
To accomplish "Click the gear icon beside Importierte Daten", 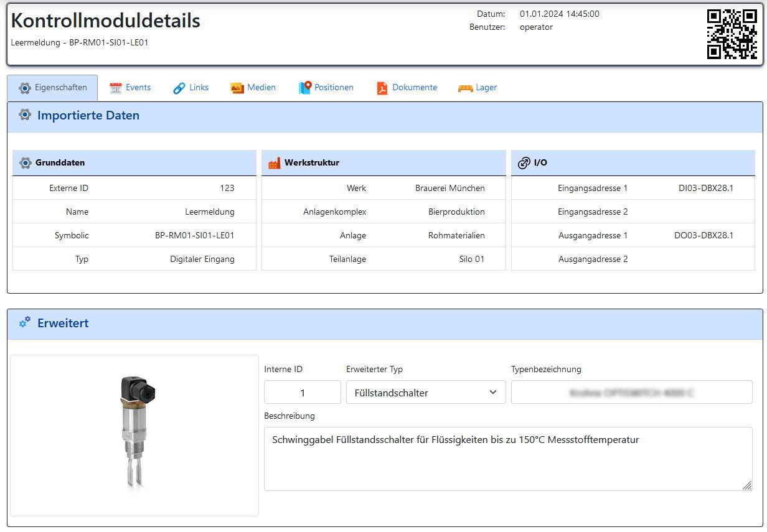I will point(25,115).
